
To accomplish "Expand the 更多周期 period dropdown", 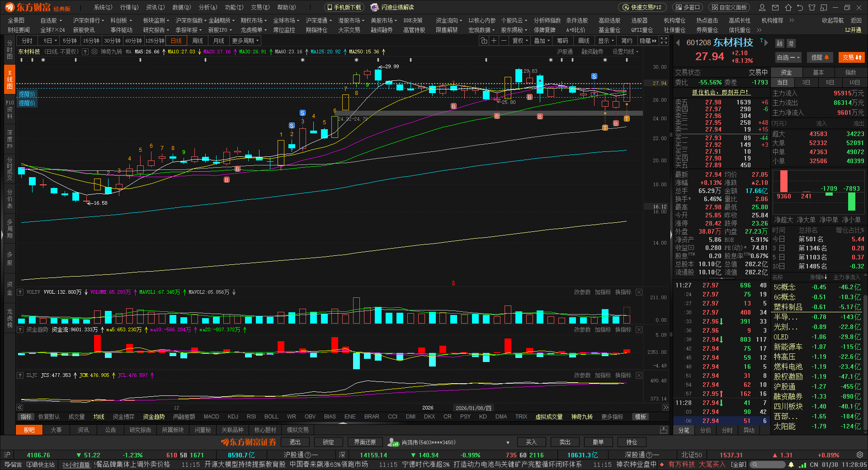I will point(245,41).
